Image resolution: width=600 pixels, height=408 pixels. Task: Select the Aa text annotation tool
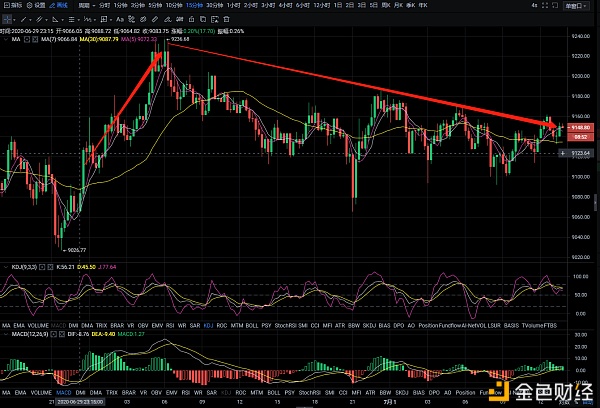coord(120,19)
